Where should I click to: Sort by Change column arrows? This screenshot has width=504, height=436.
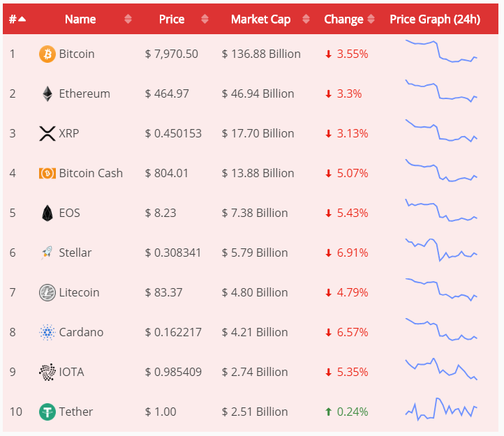371,20
